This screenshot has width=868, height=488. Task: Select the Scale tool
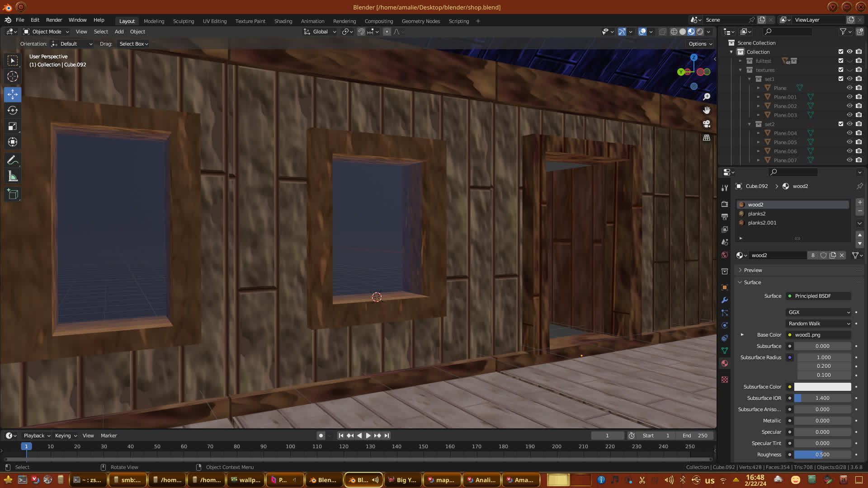tap(13, 127)
